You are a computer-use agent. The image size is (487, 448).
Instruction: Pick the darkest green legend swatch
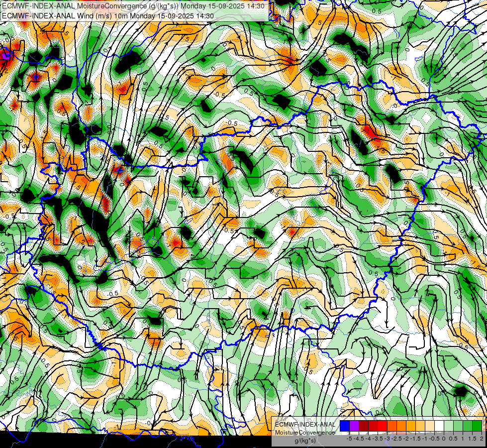pos(477,426)
